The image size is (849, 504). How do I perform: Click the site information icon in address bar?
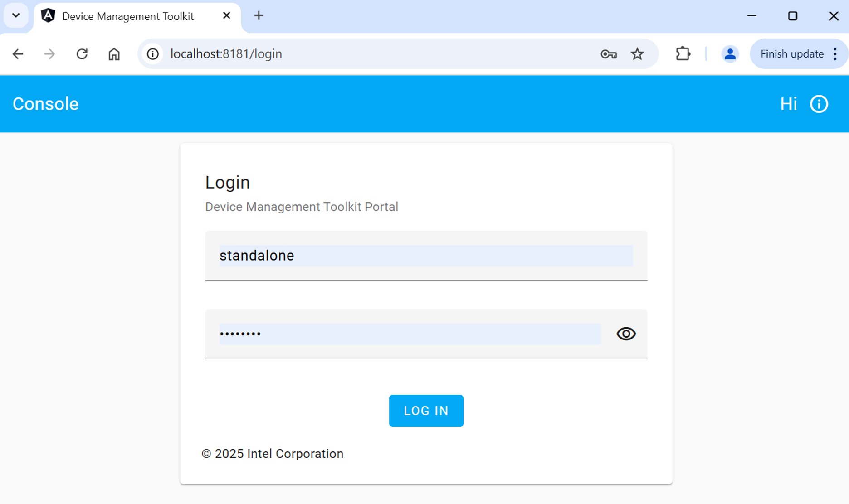point(152,53)
